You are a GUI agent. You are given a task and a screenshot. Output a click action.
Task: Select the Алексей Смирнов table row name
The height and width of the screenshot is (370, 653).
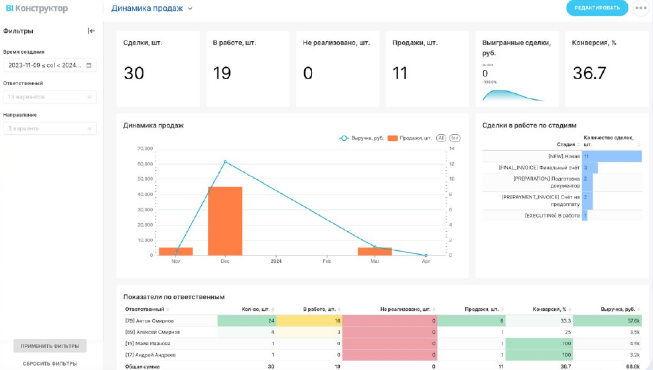pyautogui.click(x=152, y=332)
